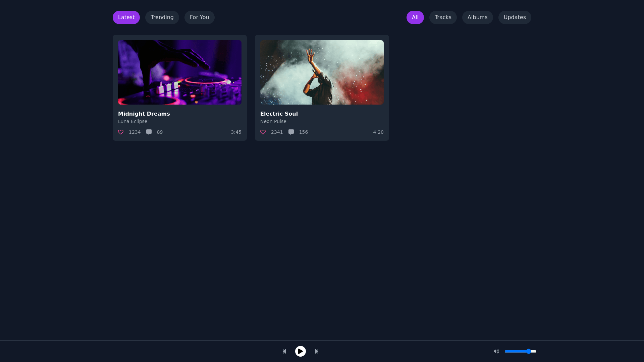The height and width of the screenshot is (362, 644).
Task: Adjust the volume slider
Action: 521,351
